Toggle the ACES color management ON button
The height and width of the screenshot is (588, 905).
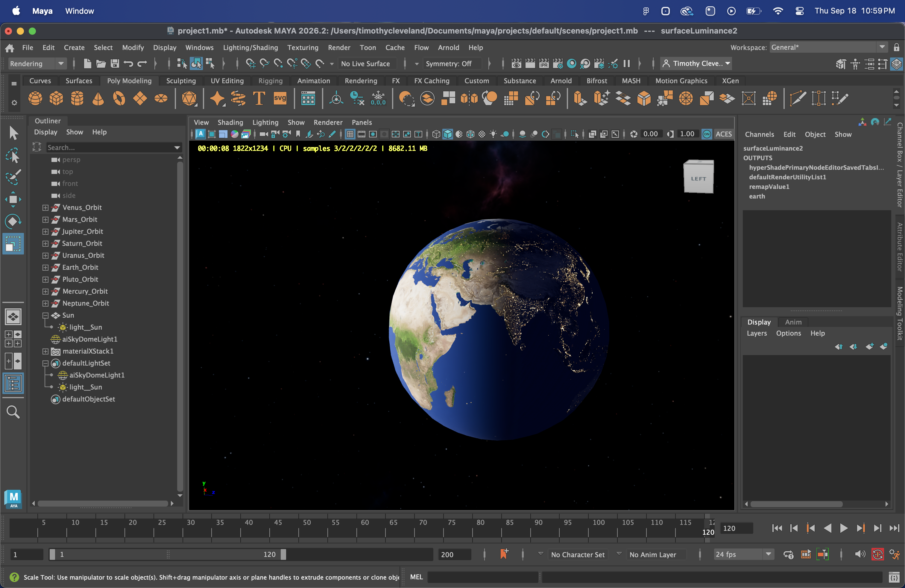click(x=707, y=134)
